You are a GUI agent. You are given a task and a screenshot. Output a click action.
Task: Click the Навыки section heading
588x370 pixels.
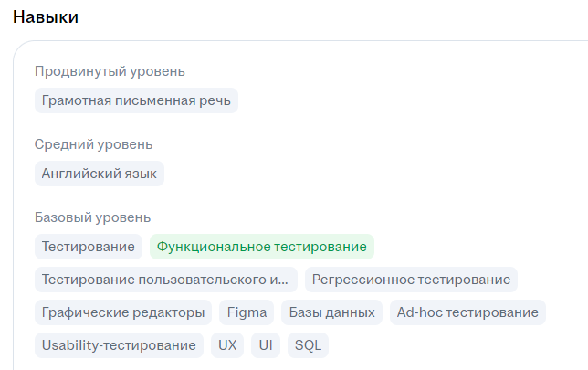click(45, 17)
